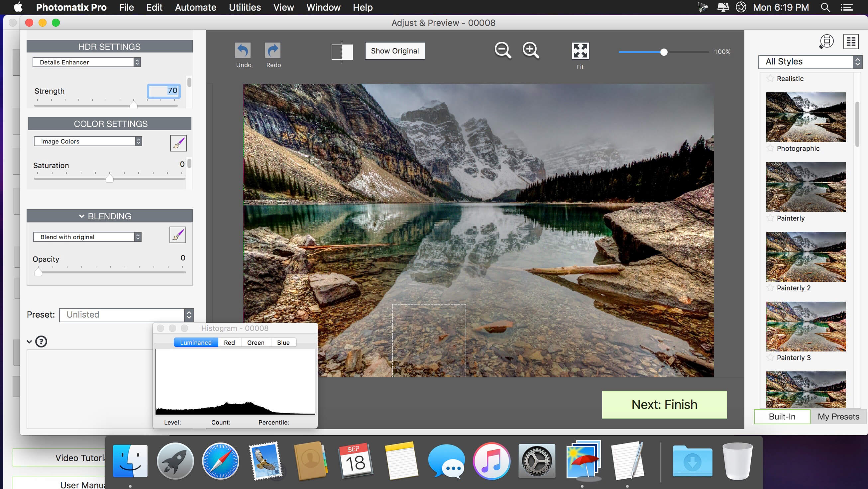Click the Redo icon in toolbar
868x489 pixels.
273,50
